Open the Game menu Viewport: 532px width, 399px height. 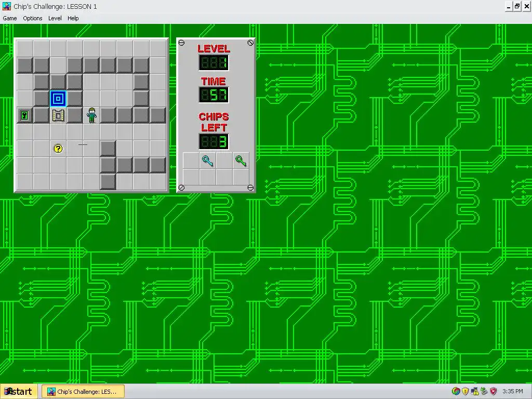(x=10, y=18)
